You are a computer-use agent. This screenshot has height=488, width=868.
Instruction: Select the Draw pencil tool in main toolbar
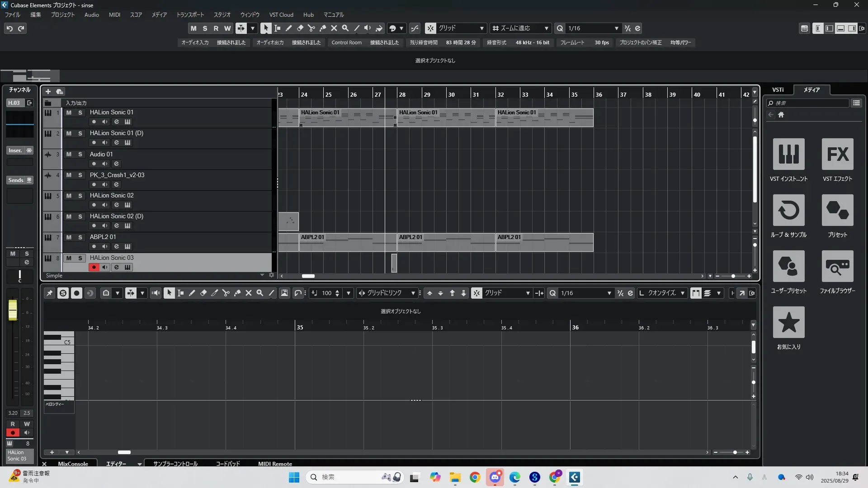(x=289, y=28)
